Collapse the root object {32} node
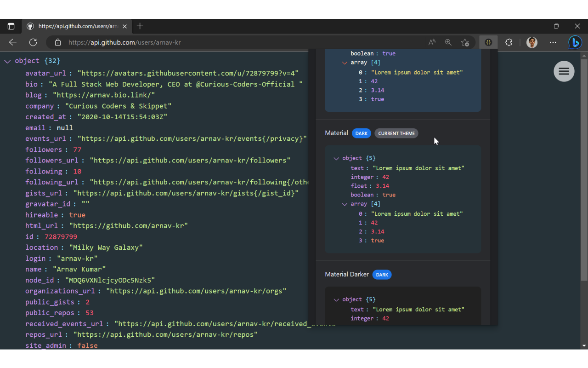Image resolution: width=588 pixels, height=368 pixels. [7, 61]
